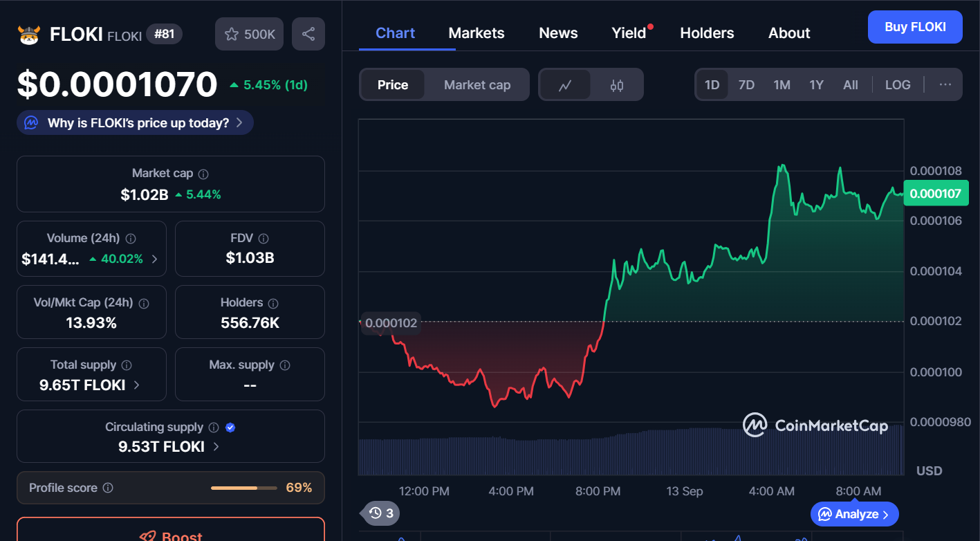Click the green 0.000107 current price tag

pyautogui.click(x=935, y=194)
